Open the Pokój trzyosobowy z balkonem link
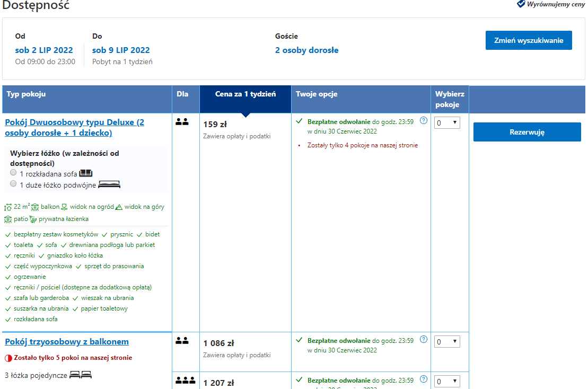The image size is (588, 389). [67, 341]
